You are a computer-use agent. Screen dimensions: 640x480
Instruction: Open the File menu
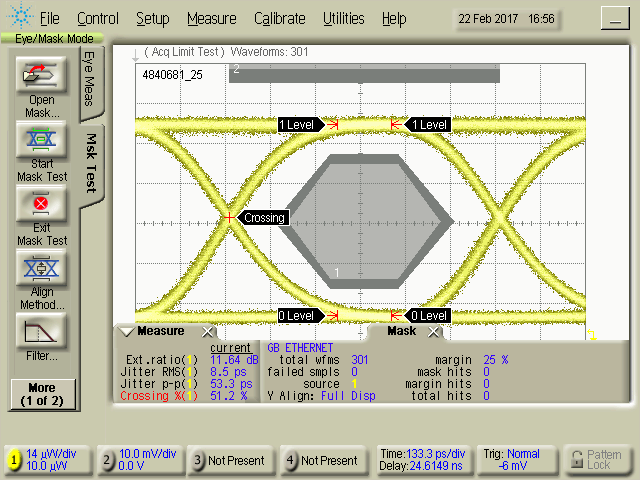49,19
